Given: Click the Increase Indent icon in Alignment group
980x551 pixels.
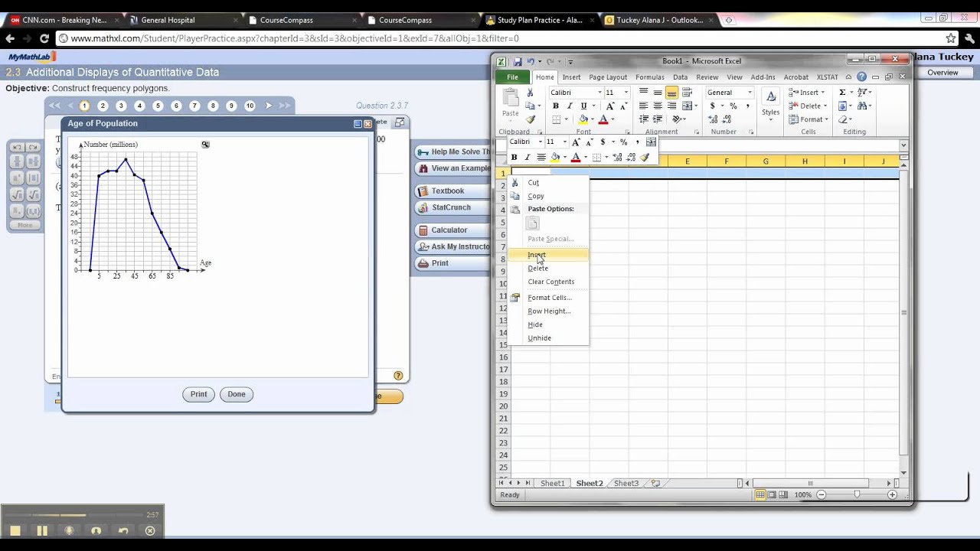Looking at the screenshot, I should [658, 119].
